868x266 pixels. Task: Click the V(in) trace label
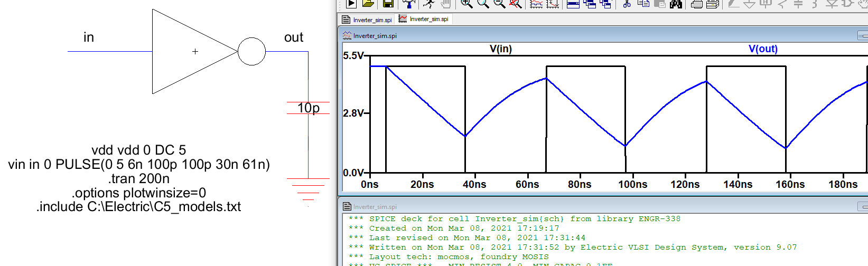pyautogui.click(x=500, y=49)
